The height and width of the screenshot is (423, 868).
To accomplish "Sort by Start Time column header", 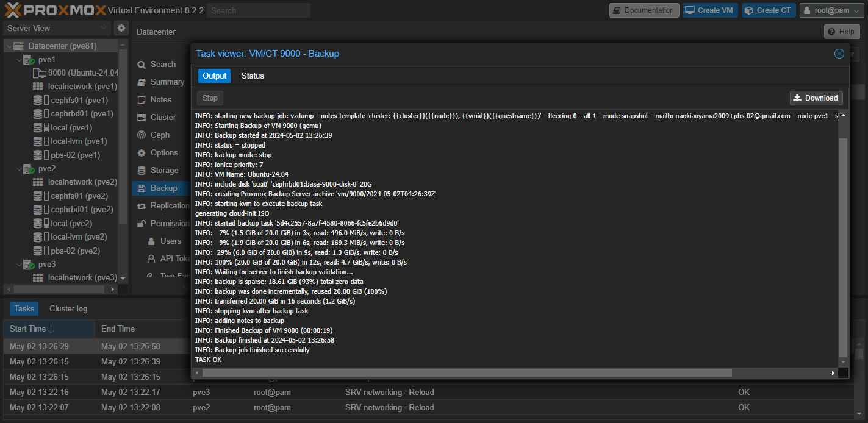I will click(49, 329).
